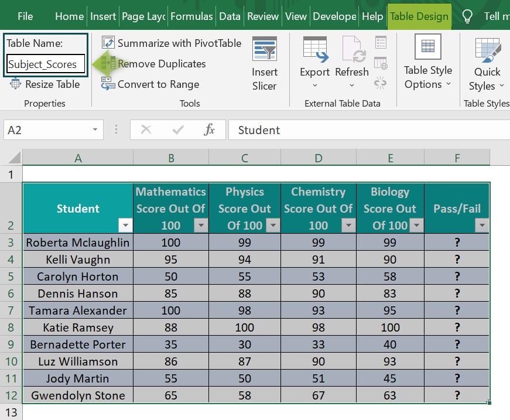Click the Cancel entry X in formula bar
The height and width of the screenshot is (420, 510).
[x=146, y=130]
